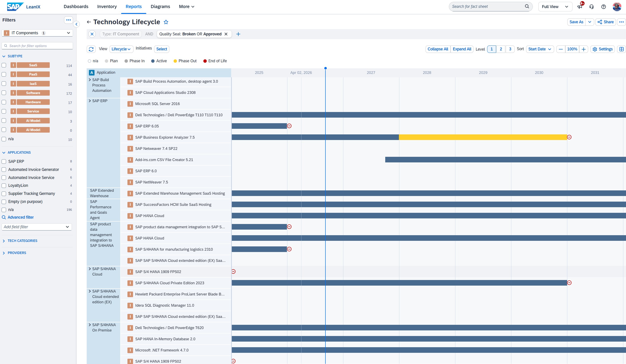
Task: Click the Phase Out yellow legend dot
Action: (175, 61)
